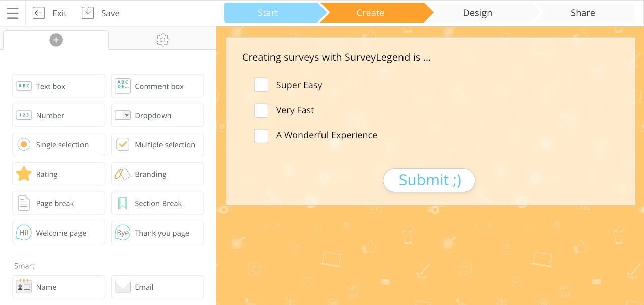Screen dimensions: 644x305
Task: Select the Dropdown question type
Action: [x=122, y=115]
